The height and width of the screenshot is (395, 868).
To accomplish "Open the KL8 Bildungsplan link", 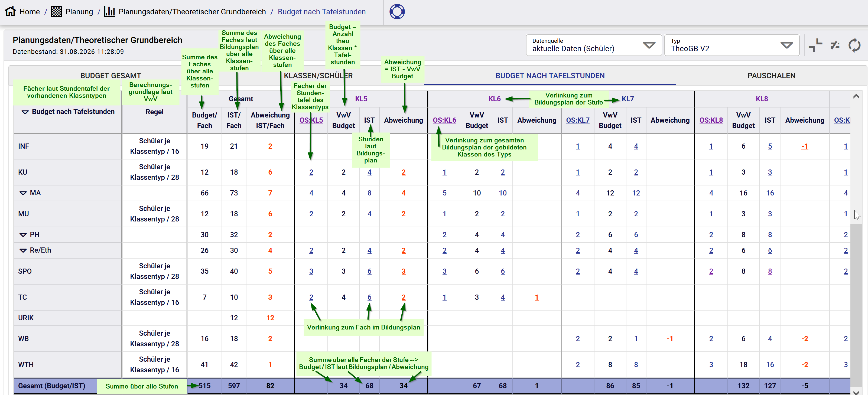I will point(762,99).
